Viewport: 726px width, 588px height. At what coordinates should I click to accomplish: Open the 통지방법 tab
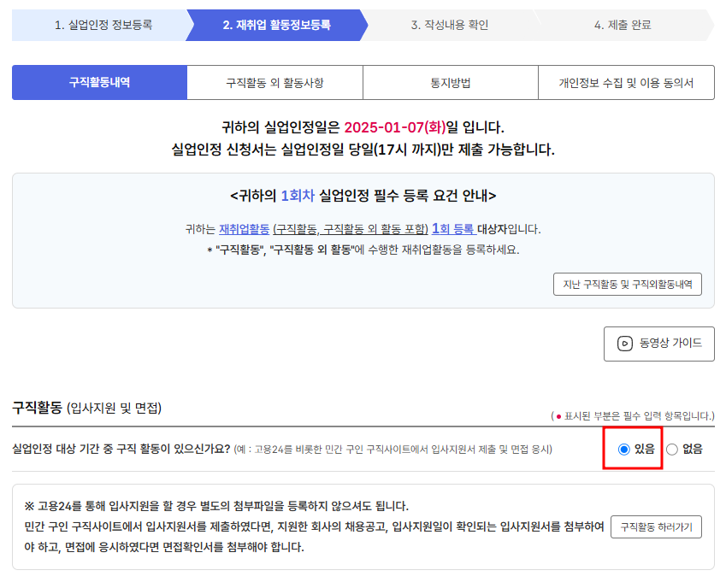pyautogui.click(x=450, y=82)
